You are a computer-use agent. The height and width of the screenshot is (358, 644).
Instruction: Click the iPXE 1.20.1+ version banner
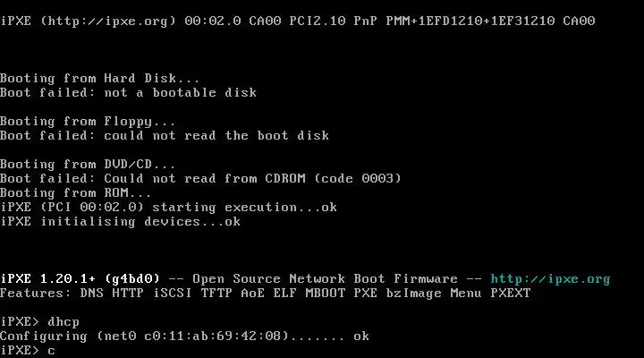tap(80, 279)
